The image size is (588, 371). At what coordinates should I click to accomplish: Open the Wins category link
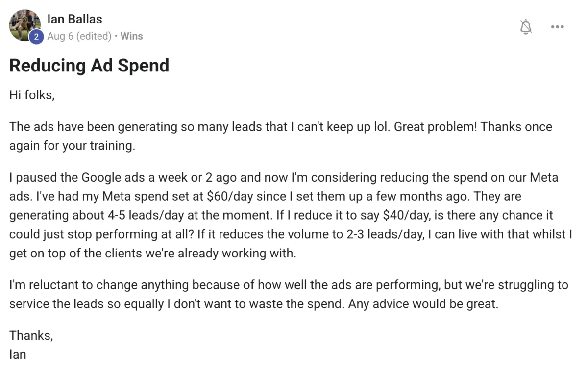tap(131, 36)
